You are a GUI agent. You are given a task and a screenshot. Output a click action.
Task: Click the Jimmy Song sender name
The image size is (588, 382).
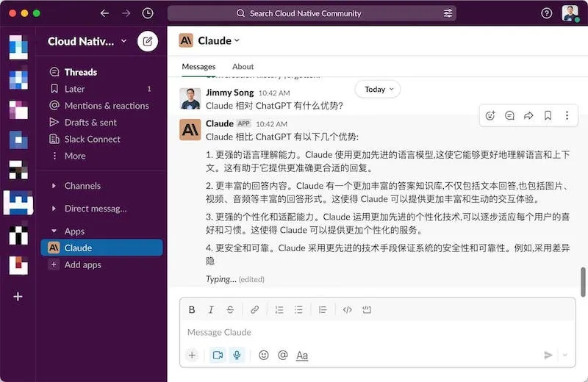click(x=229, y=93)
